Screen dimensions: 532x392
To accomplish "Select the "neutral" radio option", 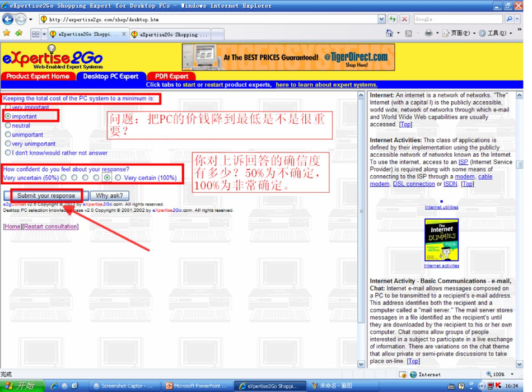I will click(x=8, y=125).
